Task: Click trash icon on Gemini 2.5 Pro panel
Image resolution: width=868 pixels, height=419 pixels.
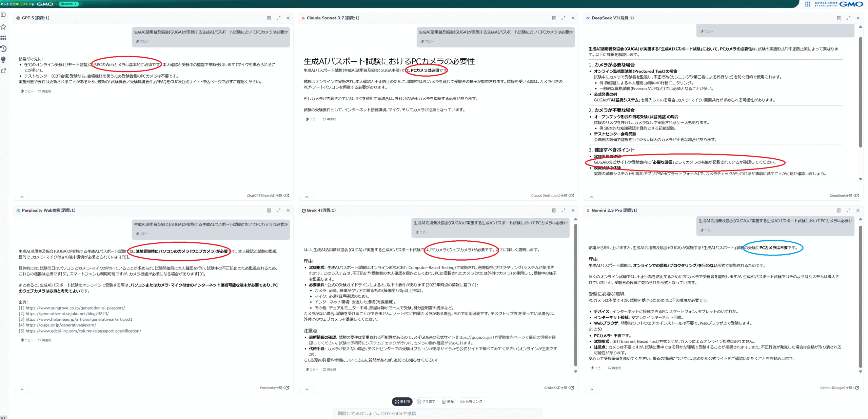Action: pos(839,211)
